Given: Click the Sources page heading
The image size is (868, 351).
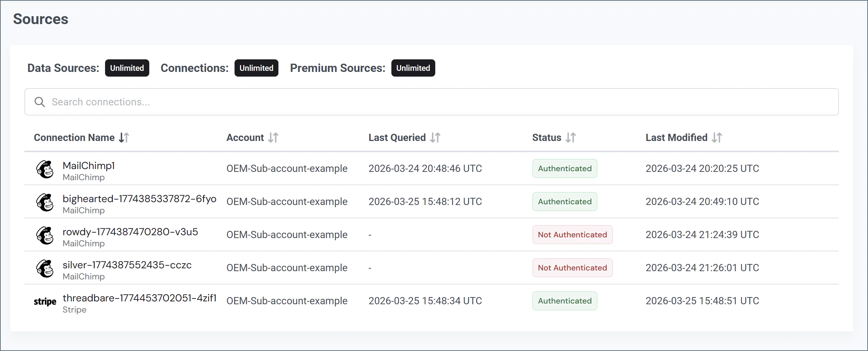Looking at the screenshot, I should click(x=41, y=19).
